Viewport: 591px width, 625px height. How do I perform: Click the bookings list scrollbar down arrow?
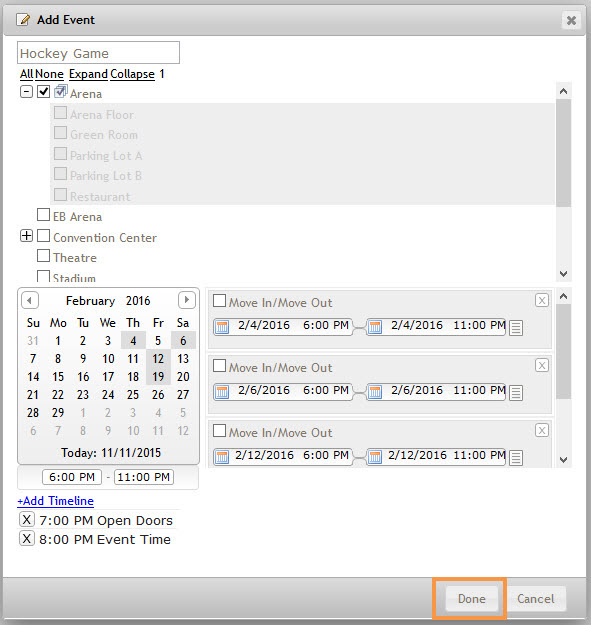click(564, 460)
